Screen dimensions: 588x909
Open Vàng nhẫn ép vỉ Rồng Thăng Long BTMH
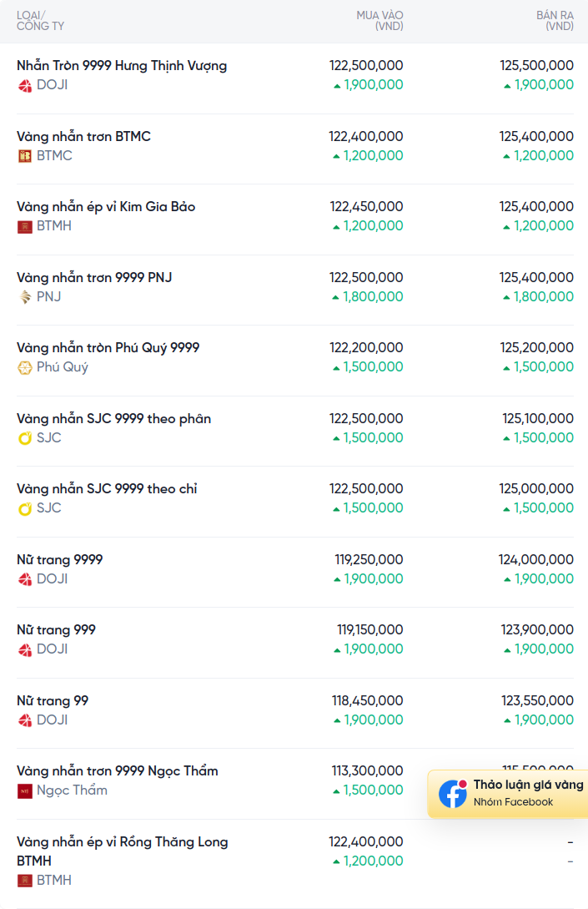tap(123, 851)
